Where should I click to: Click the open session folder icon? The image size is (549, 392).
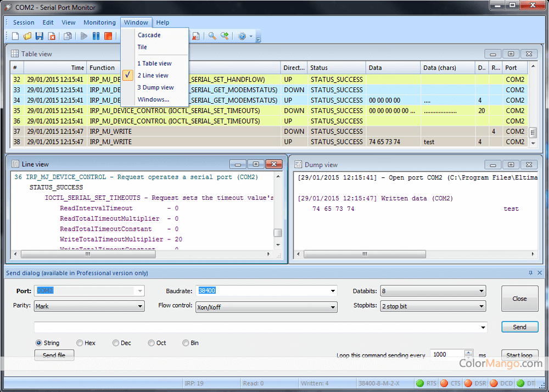click(27, 36)
